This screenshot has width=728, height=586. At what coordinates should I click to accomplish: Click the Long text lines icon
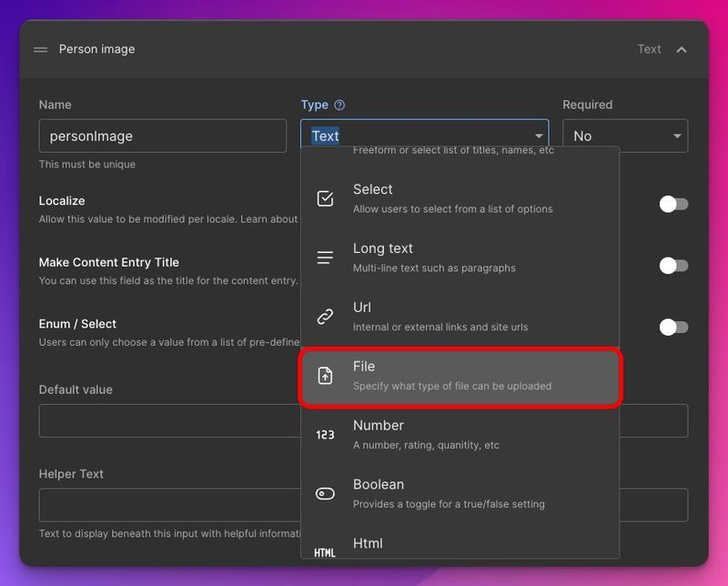pos(325,258)
